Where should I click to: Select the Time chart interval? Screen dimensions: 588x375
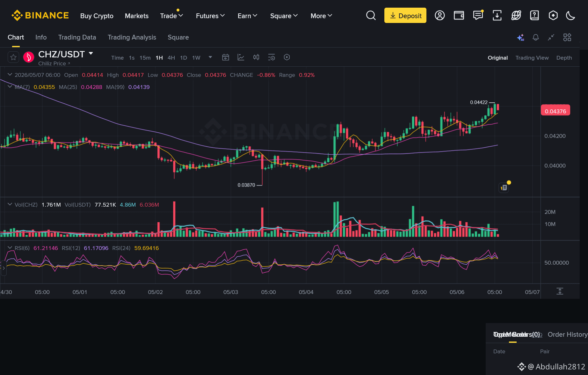pyautogui.click(x=117, y=58)
